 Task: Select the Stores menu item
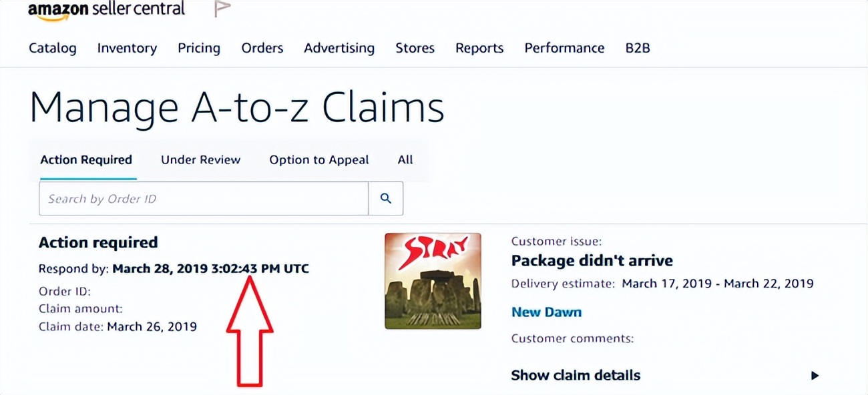point(415,48)
